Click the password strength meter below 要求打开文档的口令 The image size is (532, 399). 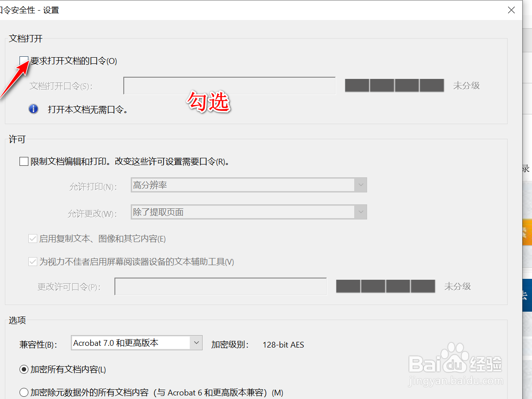[x=394, y=85]
